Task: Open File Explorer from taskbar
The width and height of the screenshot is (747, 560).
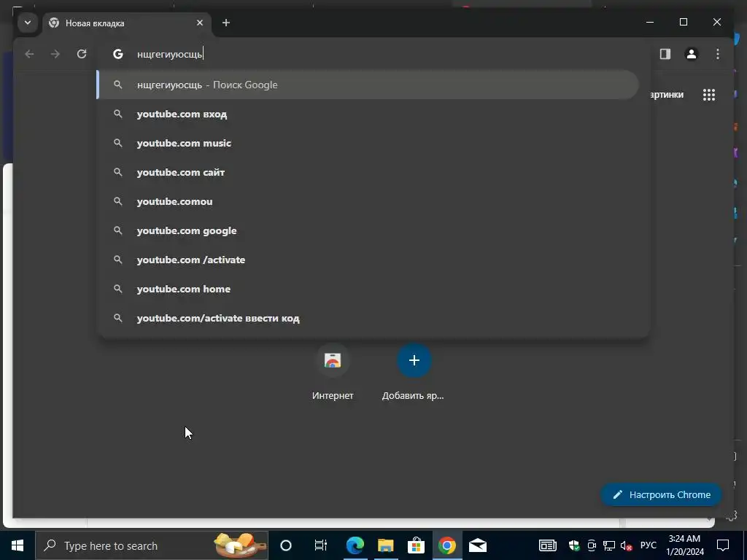Action: (x=385, y=545)
